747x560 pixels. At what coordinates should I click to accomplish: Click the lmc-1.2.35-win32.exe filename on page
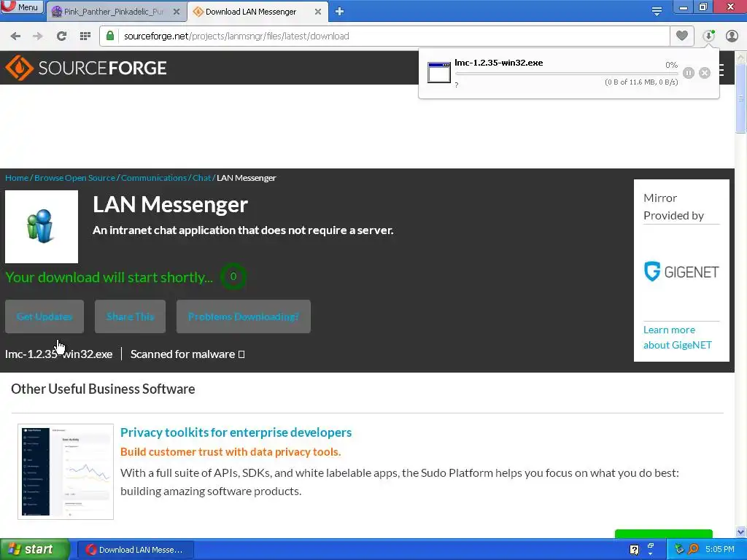[58, 354]
